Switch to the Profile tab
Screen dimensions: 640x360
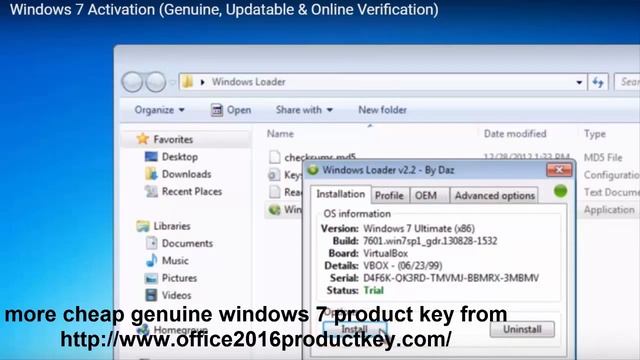click(389, 196)
